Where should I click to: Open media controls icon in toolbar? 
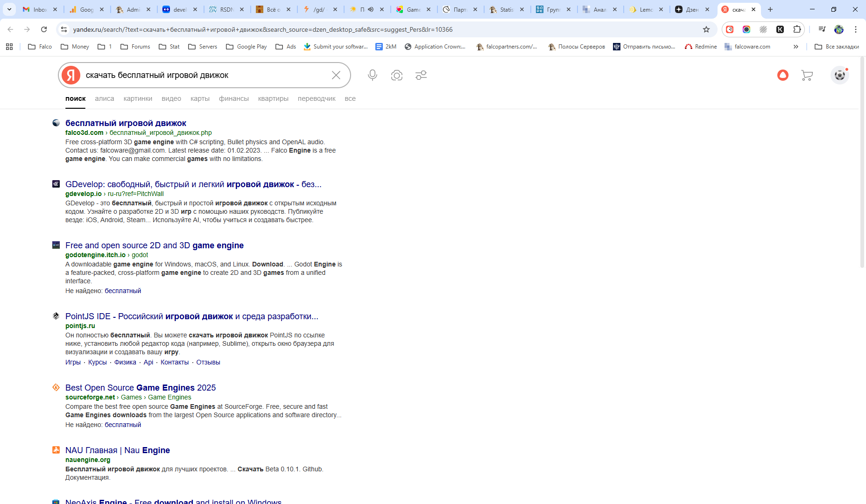(822, 29)
